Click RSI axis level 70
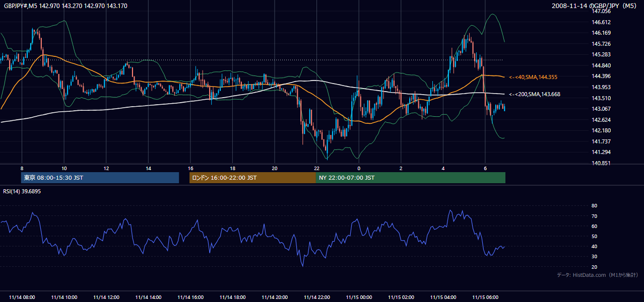Screen dimensions: 644x302 (594, 216)
